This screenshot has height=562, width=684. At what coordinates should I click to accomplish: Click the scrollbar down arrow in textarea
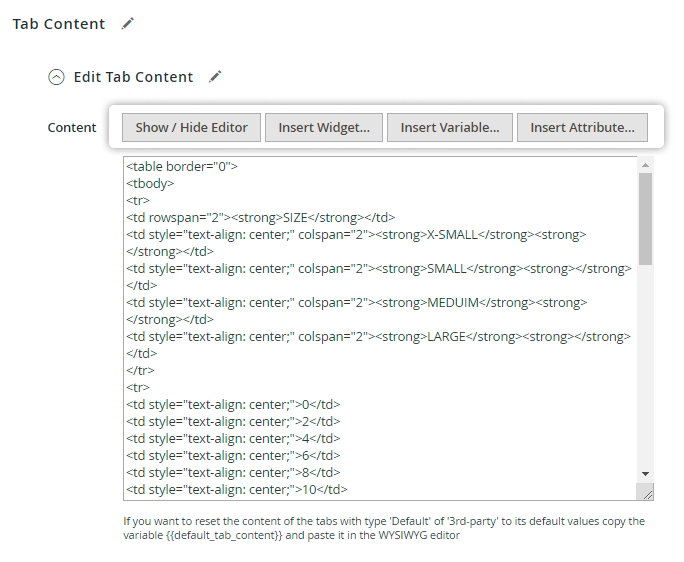click(646, 472)
